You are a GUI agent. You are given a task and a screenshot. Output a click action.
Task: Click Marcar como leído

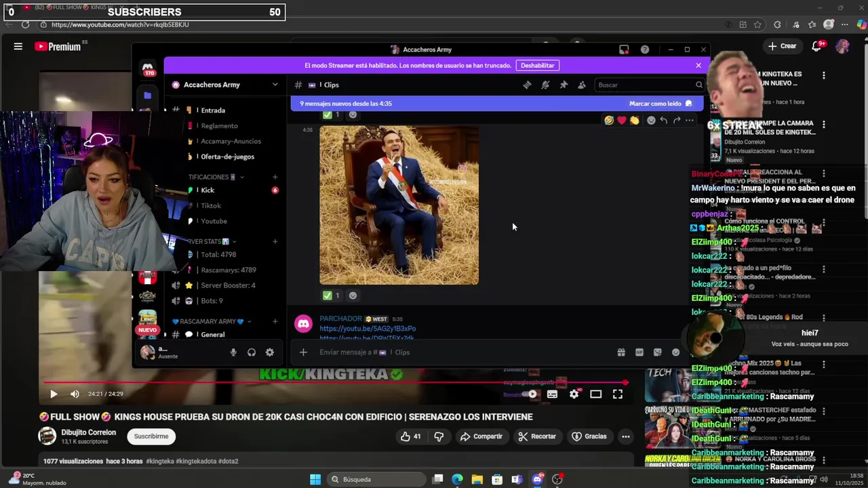[660, 104]
